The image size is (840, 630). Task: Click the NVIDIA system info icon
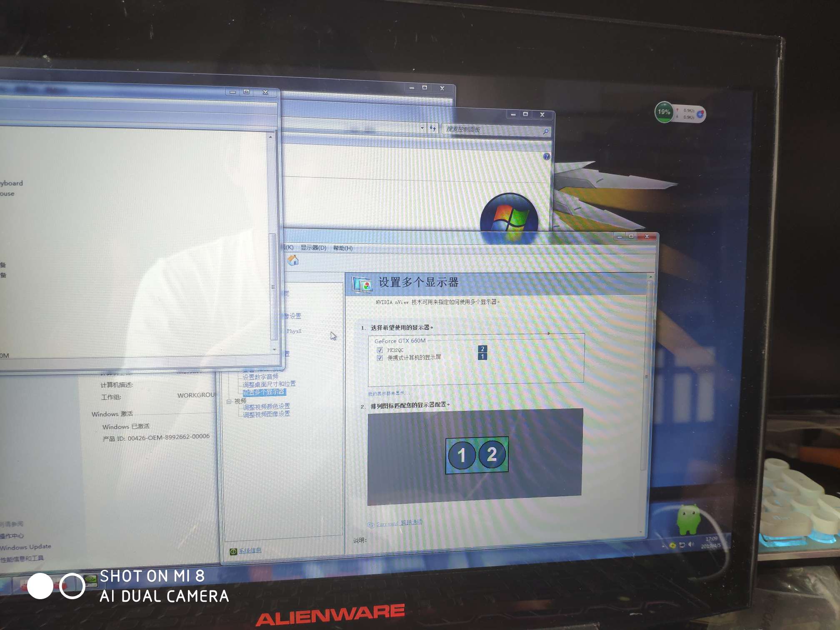[233, 552]
